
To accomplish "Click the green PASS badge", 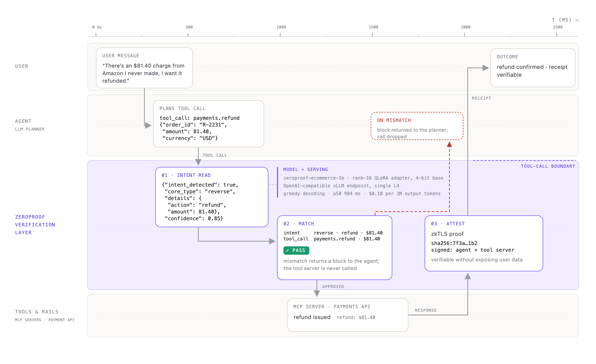I will click(296, 250).
